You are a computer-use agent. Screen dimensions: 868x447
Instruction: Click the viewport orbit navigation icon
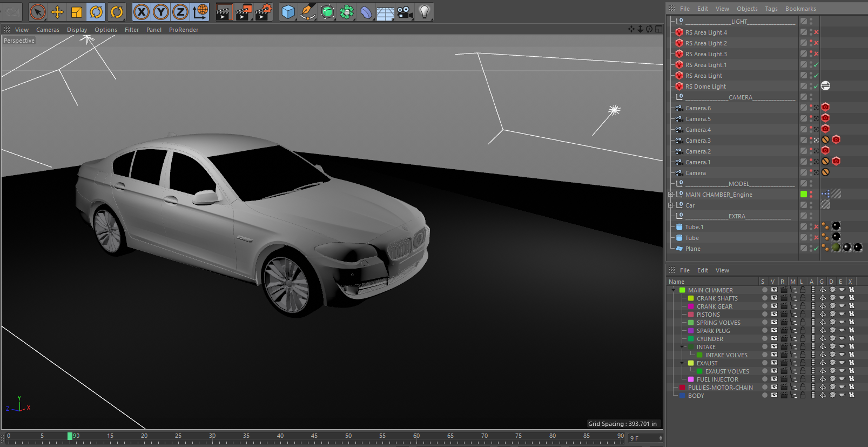[649, 29]
